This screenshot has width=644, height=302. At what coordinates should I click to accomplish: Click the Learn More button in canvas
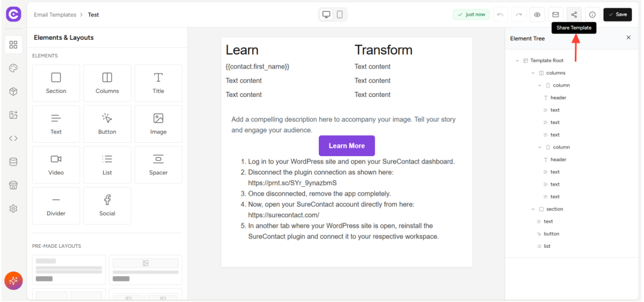point(347,146)
